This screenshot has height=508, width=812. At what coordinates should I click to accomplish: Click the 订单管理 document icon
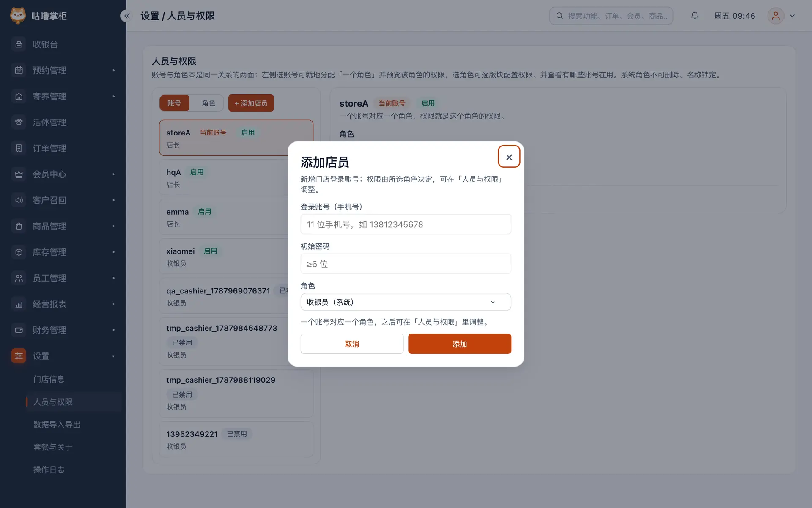coord(19,148)
